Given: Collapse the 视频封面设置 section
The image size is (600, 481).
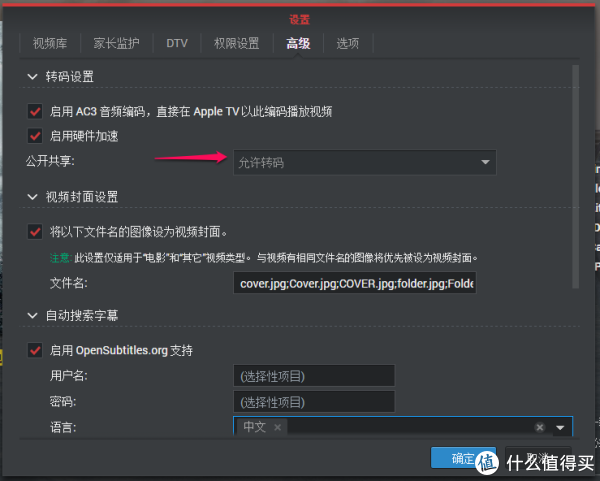Looking at the screenshot, I should [x=31, y=197].
